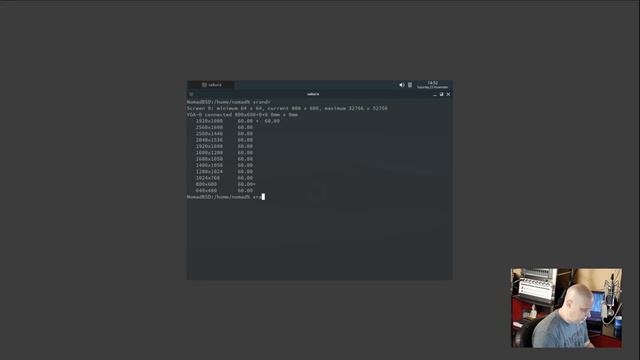Click the battery icon beside the clock
Viewport: 640px width, 360px height.
pos(410,85)
